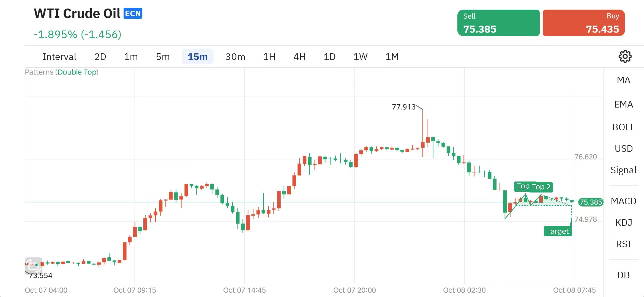Toggle the KDJ indicator
The width and height of the screenshot is (644, 297).
[x=623, y=222]
